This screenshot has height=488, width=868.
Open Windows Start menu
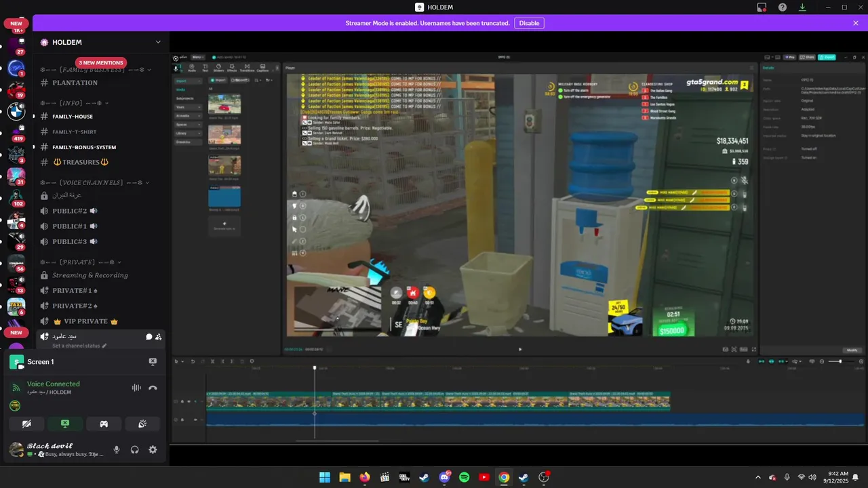tap(325, 477)
